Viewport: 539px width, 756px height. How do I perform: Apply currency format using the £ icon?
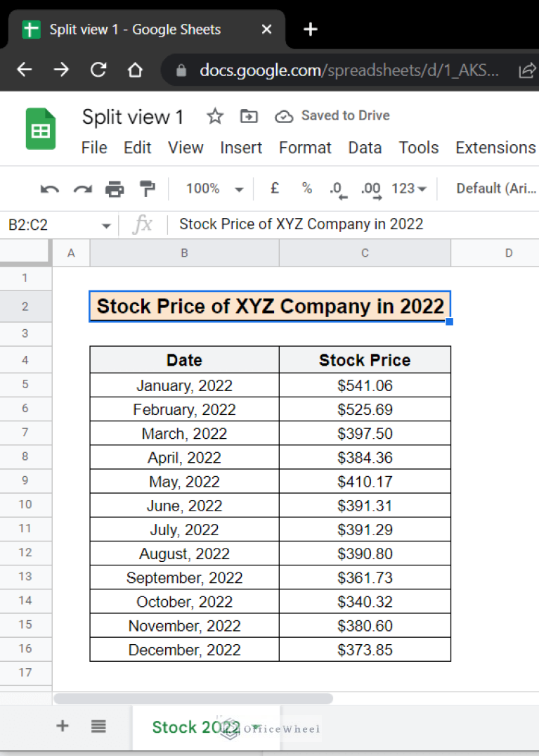(274, 188)
